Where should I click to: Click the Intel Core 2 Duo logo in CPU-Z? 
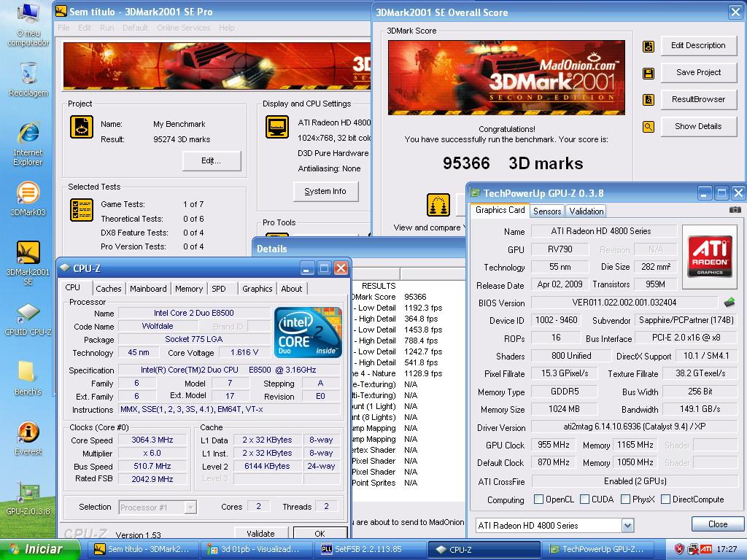(x=309, y=332)
